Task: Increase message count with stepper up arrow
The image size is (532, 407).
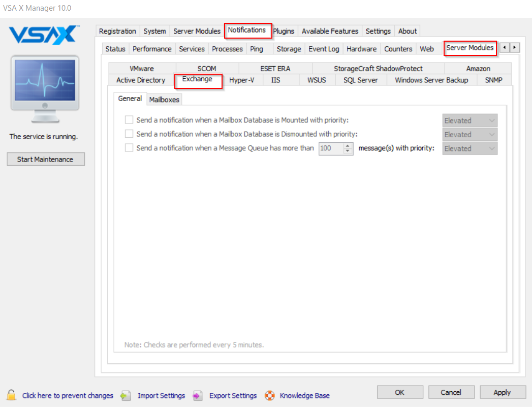Action: [x=348, y=145]
